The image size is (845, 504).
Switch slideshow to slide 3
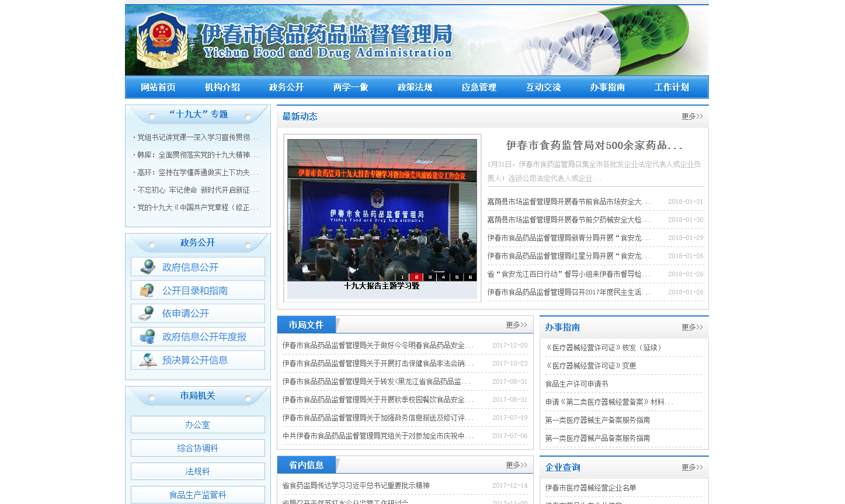click(430, 277)
